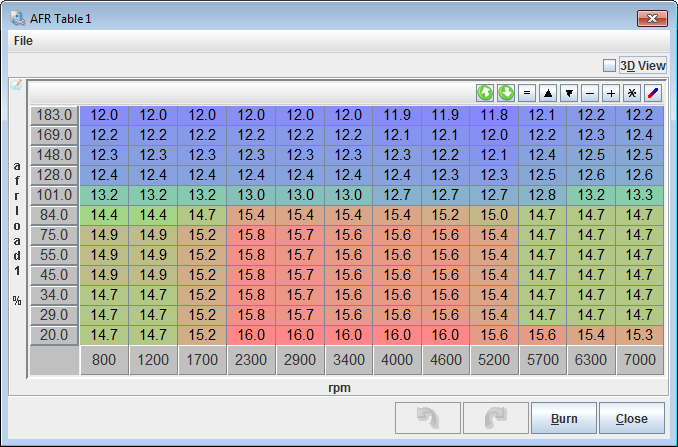Click the equals set-value toolbar button
678x447 pixels.
tap(527, 93)
